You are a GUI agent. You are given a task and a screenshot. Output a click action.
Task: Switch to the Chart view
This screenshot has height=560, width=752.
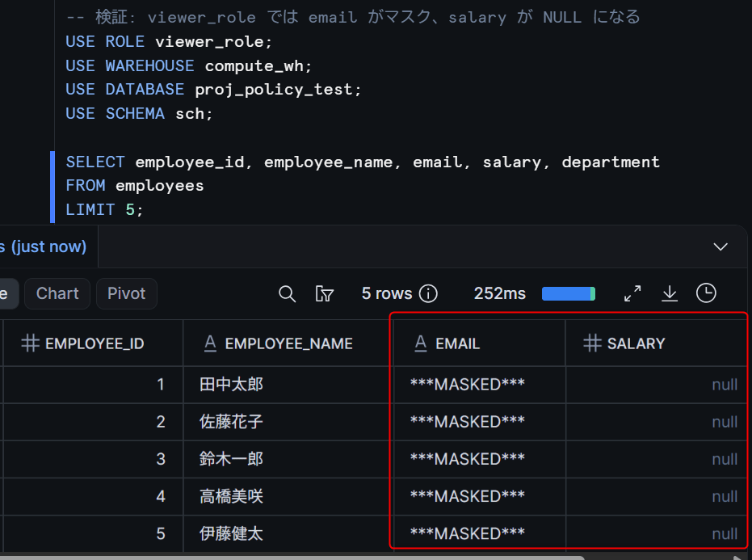pyautogui.click(x=57, y=293)
